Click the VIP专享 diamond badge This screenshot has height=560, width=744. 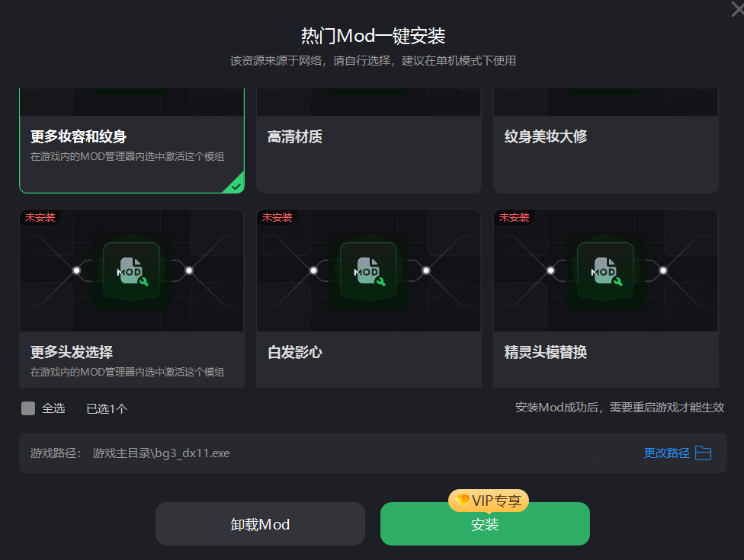point(488,501)
